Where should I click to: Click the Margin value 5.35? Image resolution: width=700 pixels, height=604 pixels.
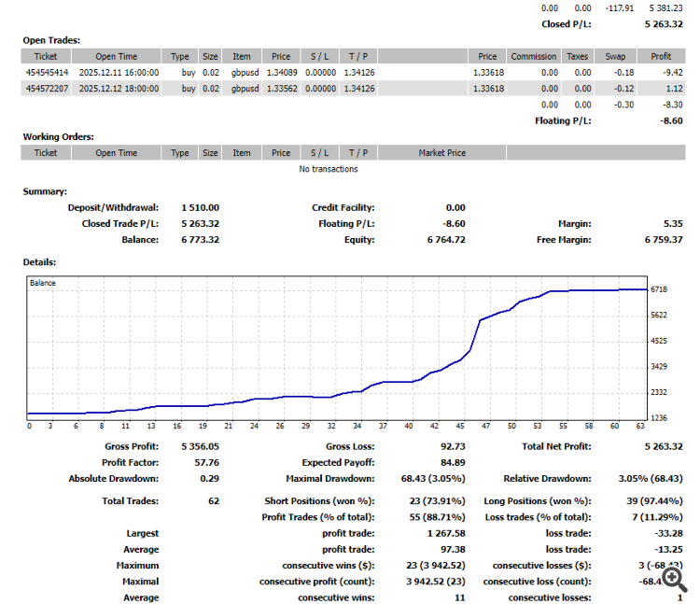pyautogui.click(x=673, y=224)
